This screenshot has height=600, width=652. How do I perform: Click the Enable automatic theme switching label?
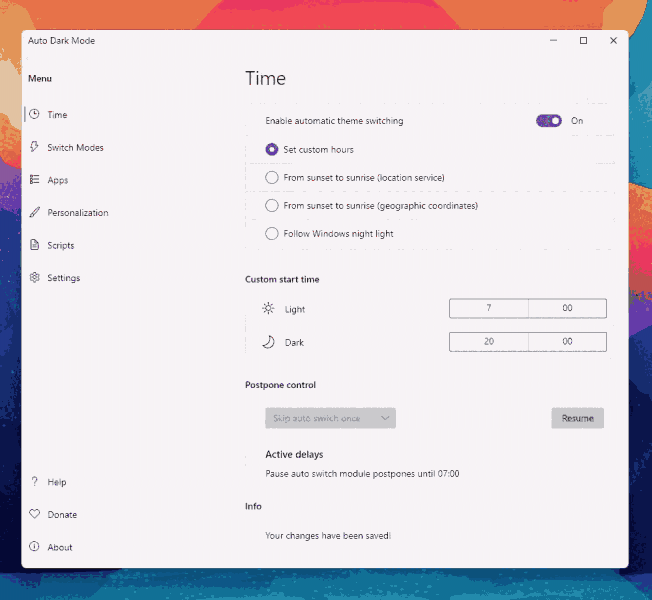[334, 121]
